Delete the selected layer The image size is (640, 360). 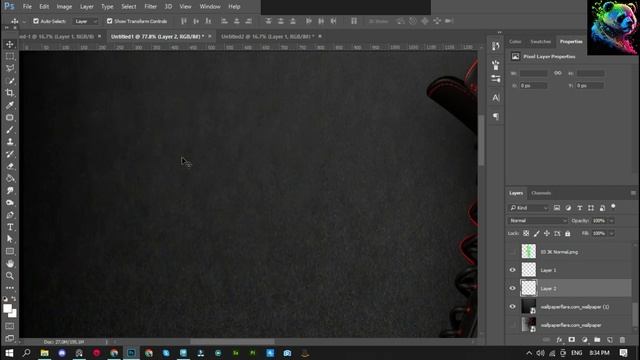point(622,340)
